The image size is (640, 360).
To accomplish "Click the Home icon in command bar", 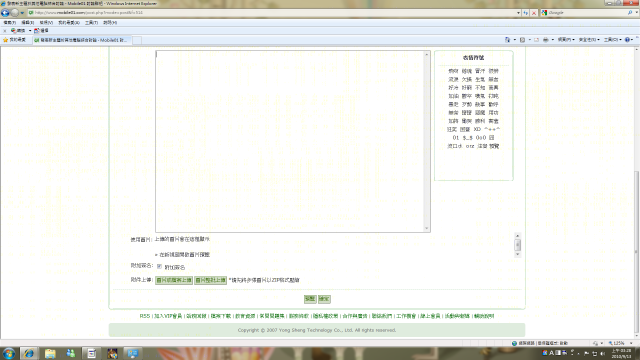I will pos(507,40).
